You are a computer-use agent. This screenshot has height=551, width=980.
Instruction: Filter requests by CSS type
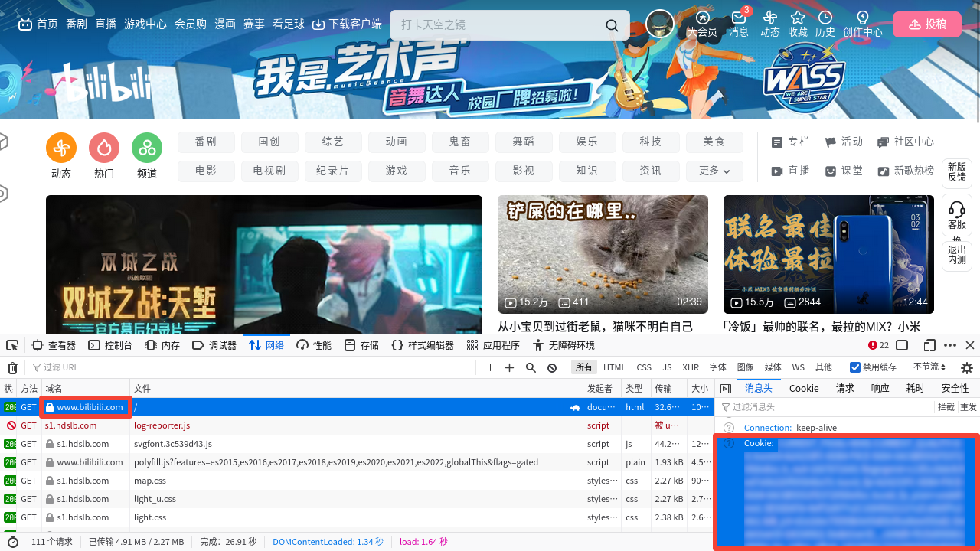click(x=644, y=368)
